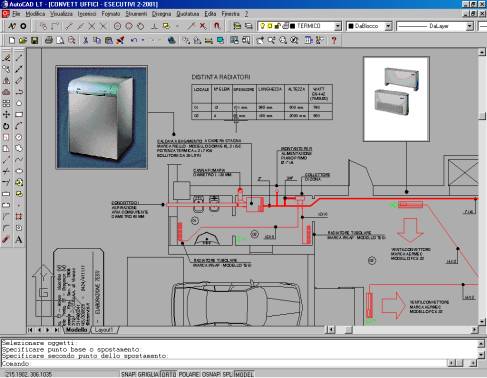487x378 pixels.
Task: Switch to the Modello tab
Action: (77, 330)
